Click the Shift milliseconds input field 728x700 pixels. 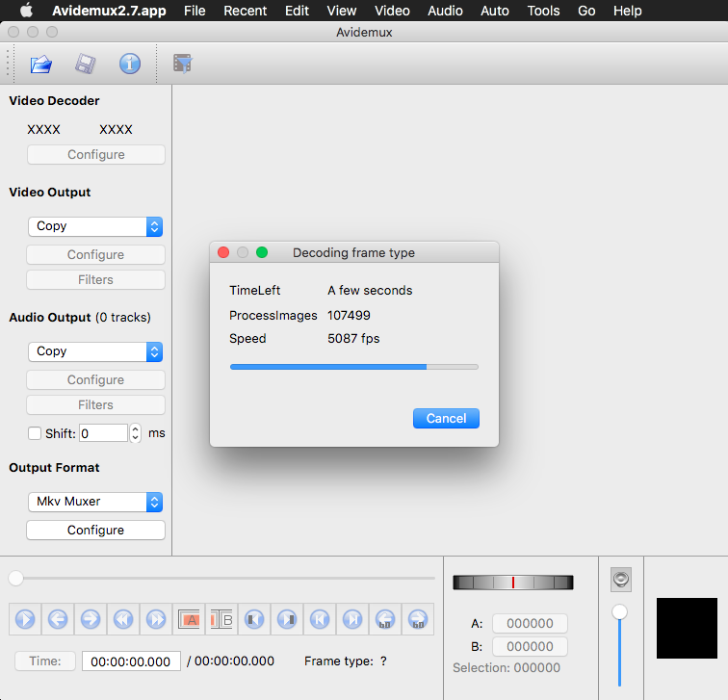[104, 433]
